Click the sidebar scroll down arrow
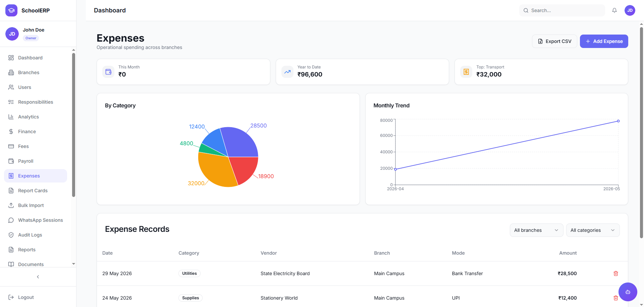The height and width of the screenshot is (307, 644). pos(73,264)
